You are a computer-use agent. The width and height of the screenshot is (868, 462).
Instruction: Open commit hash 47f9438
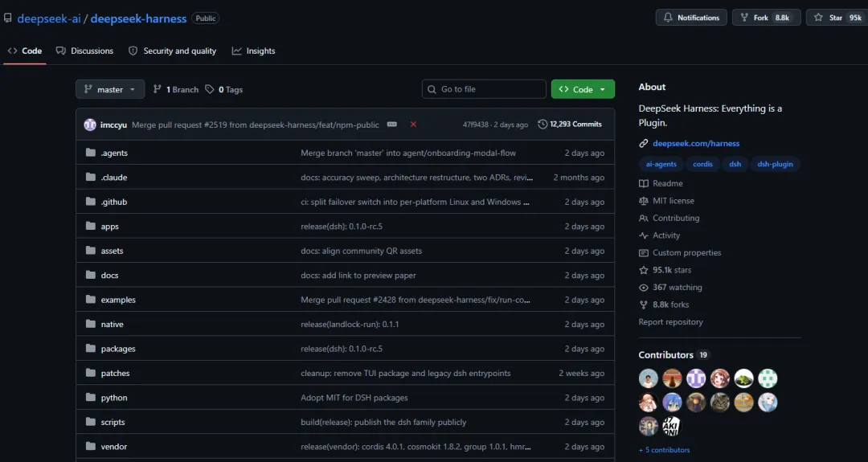(476, 125)
